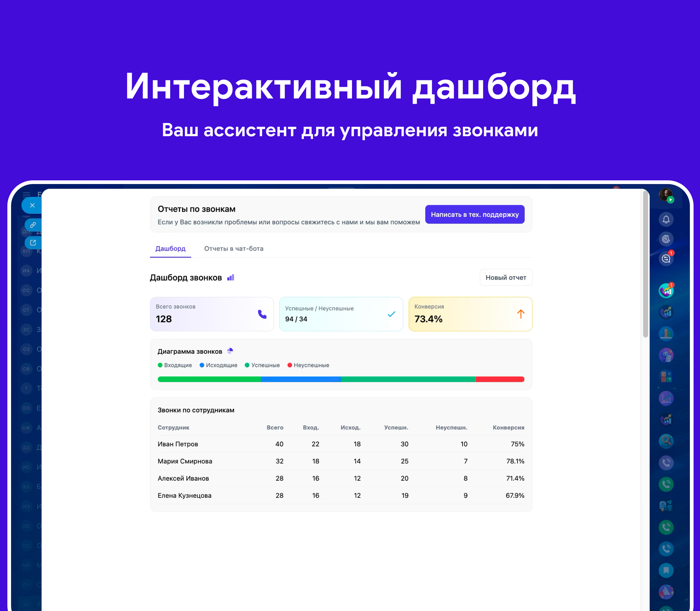Open the call analytics app with badge
This screenshot has height=611, width=700.
pyautogui.click(x=666, y=291)
